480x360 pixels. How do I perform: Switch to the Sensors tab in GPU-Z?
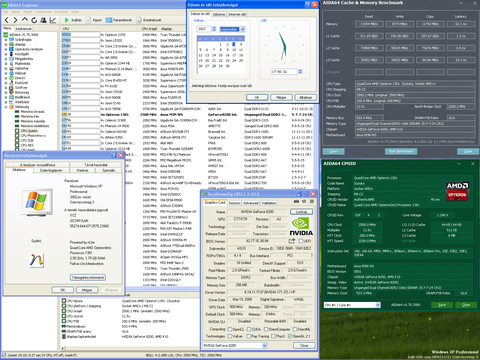tap(234, 203)
